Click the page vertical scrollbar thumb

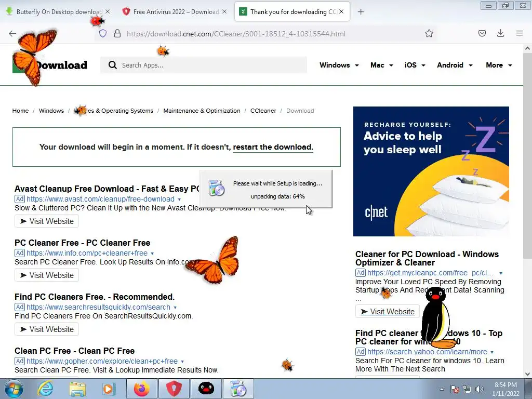coord(527,156)
